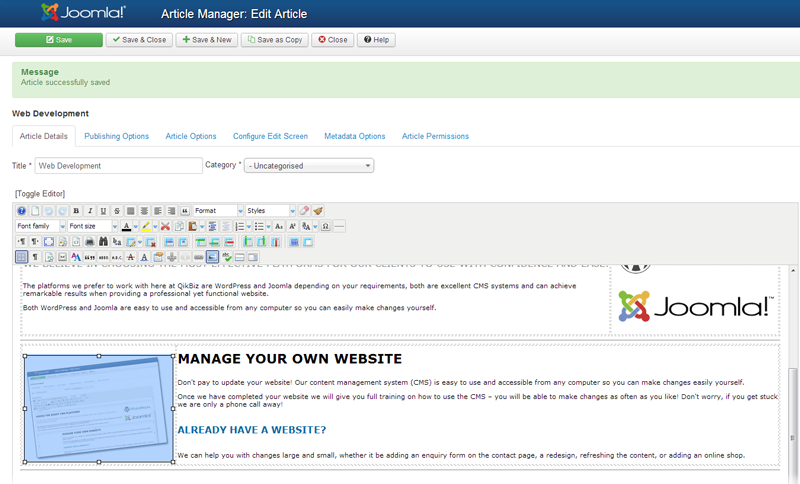Open the Category dropdown Uncategorised
800x484 pixels.
pos(309,166)
